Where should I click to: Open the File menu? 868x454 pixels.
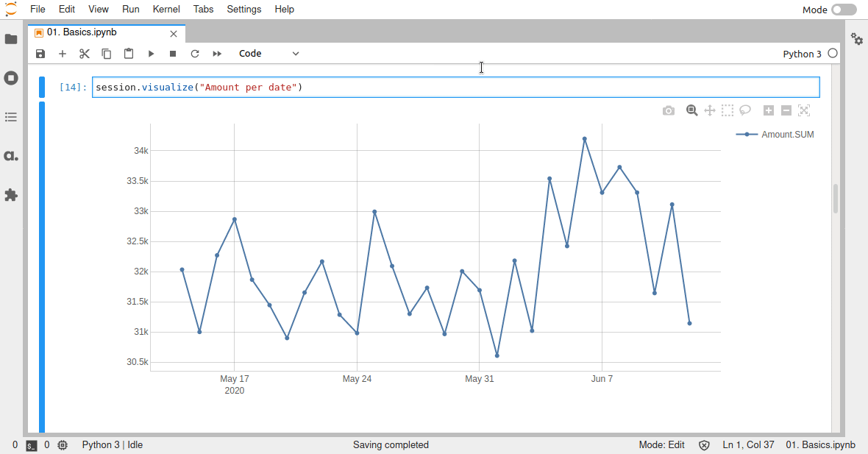(38, 10)
